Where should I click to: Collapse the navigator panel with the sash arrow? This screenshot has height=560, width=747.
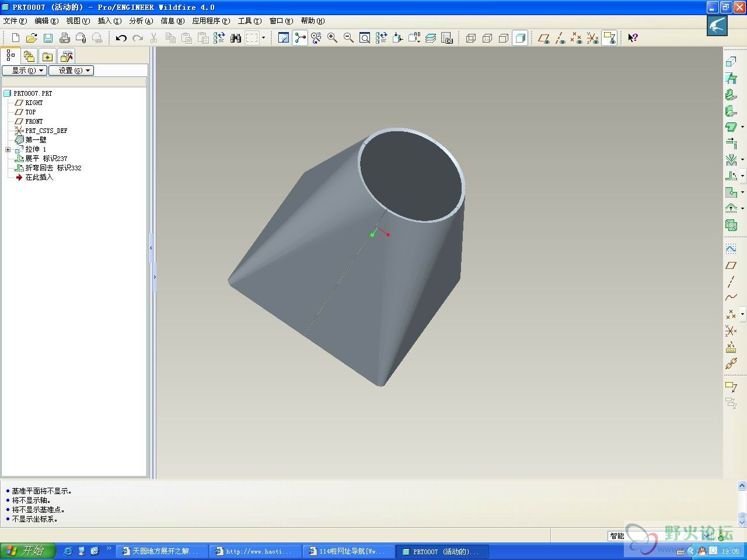(x=151, y=249)
